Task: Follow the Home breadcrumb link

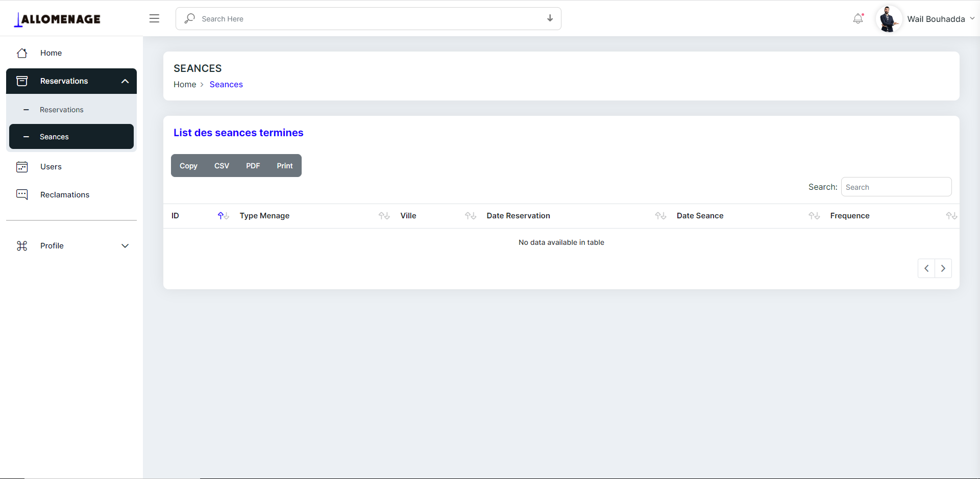Action: pos(185,85)
